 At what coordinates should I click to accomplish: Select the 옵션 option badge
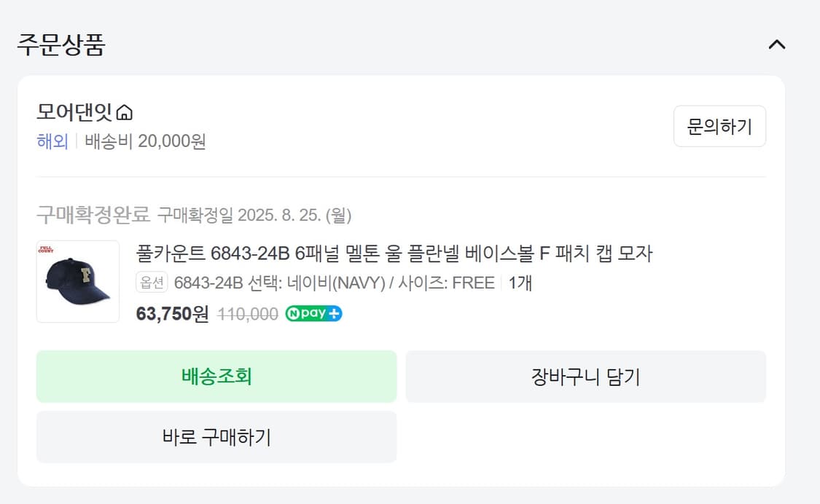151,283
